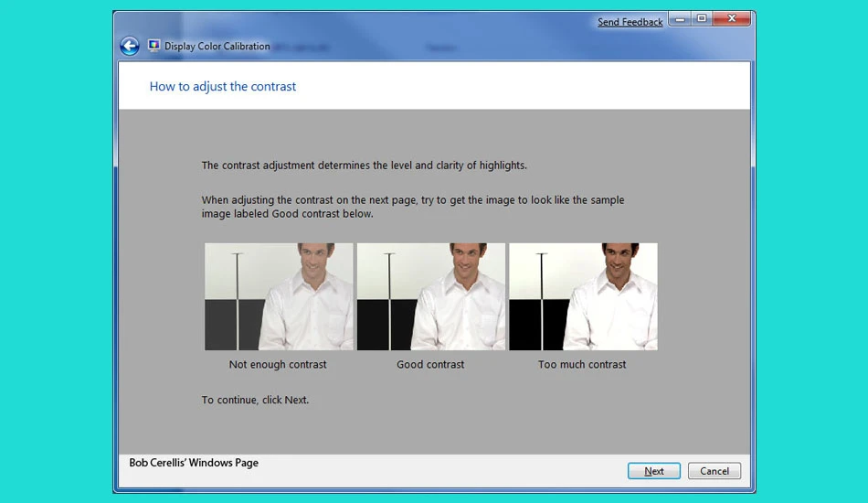Click the heading How to adjust the contrast
Image resolution: width=868 pixels, height=503 pixels.
223,86
